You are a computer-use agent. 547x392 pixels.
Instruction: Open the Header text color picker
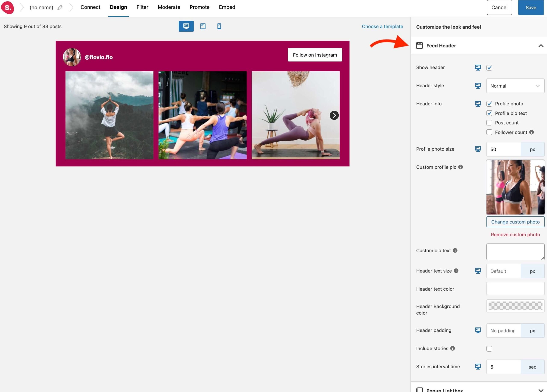(x=515, y=289)
